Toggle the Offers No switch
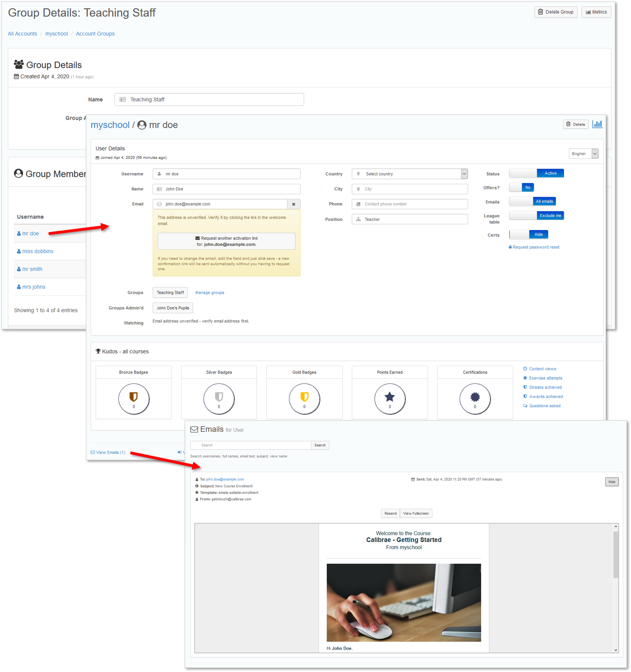This screenshot has height=672, width=631. pos(521,187)
